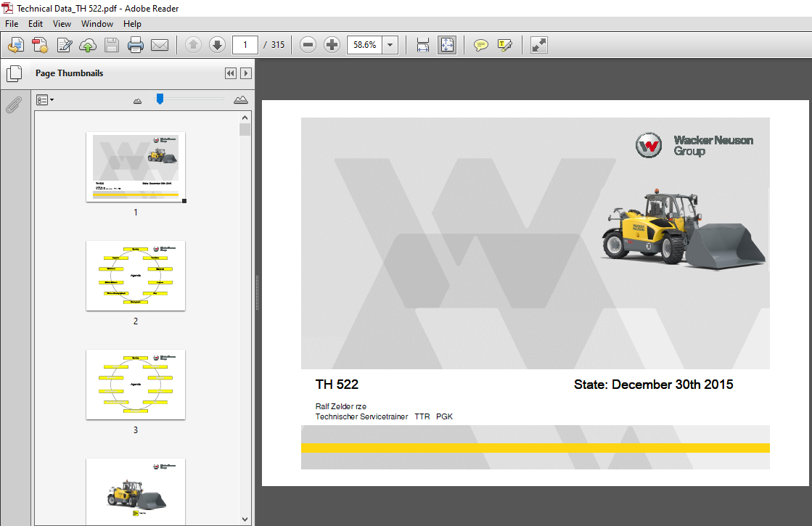Screen dimensions: 812x526
Task: Open the Window menu
Action: click(97, 24)
